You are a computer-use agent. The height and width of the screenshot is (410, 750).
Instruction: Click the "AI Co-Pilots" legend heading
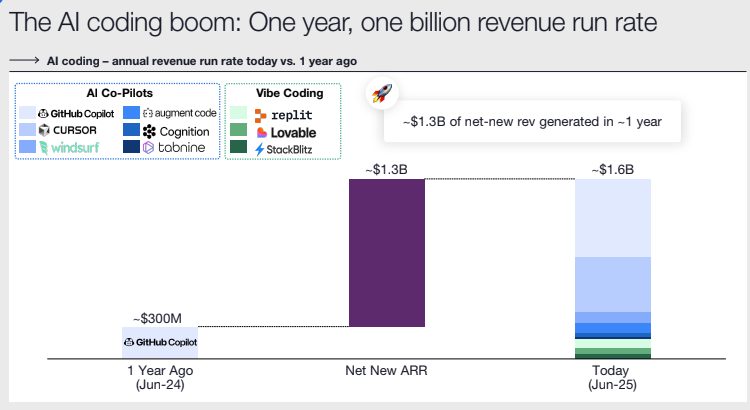(120, 93)
